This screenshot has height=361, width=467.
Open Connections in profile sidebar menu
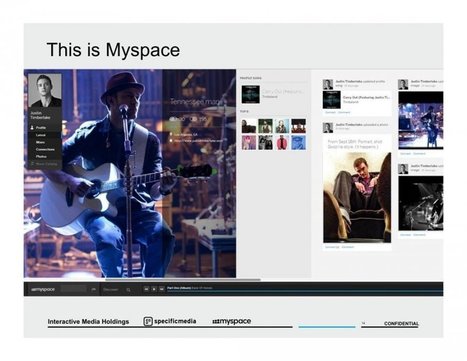coord(45,149)
